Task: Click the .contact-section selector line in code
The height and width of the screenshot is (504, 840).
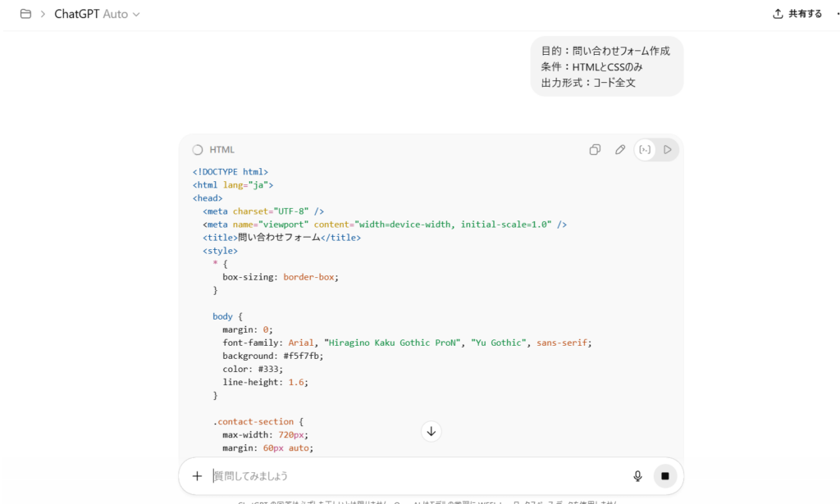Action: [258, 421]
